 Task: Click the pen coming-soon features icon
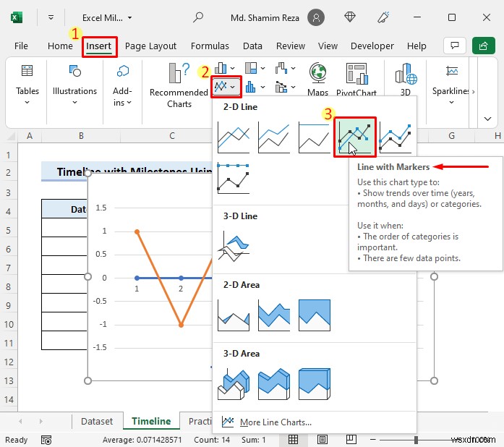click(383, 17)
